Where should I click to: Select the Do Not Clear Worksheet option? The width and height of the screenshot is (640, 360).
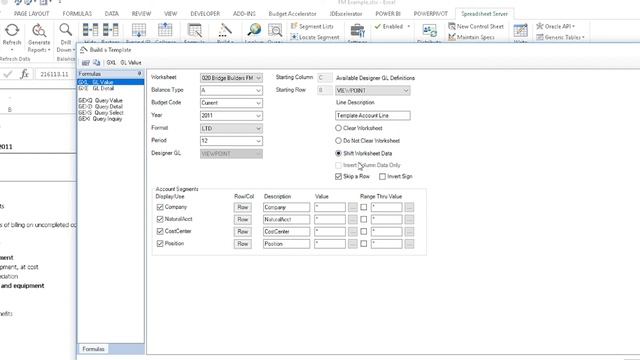pos(338,141)
